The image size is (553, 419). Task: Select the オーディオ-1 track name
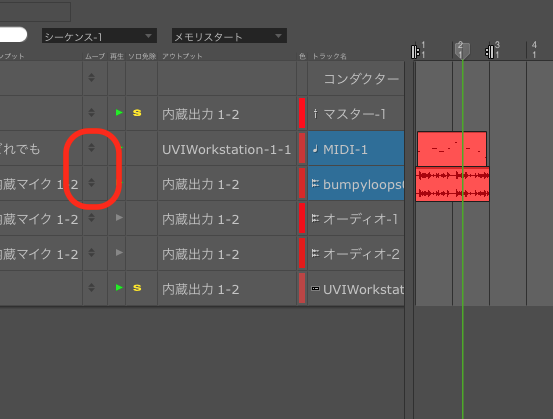pos(360,219)
